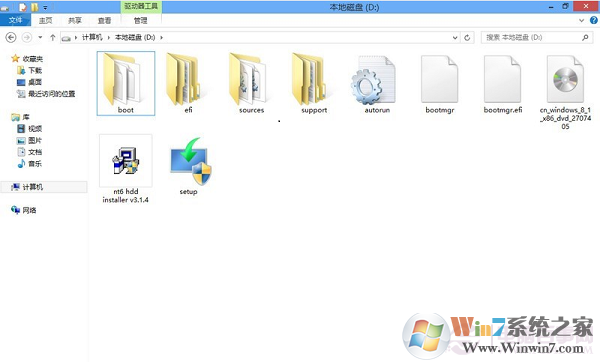Click the drive icon in address bar
The width and height of the screenshot is (600, 362).
tap(66, 38)
